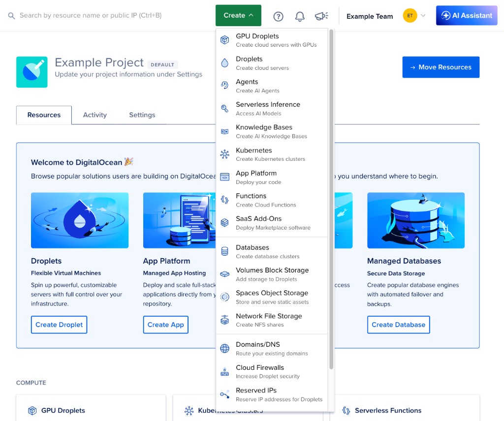
Task: Open the Settings tab
Action: 142,115
